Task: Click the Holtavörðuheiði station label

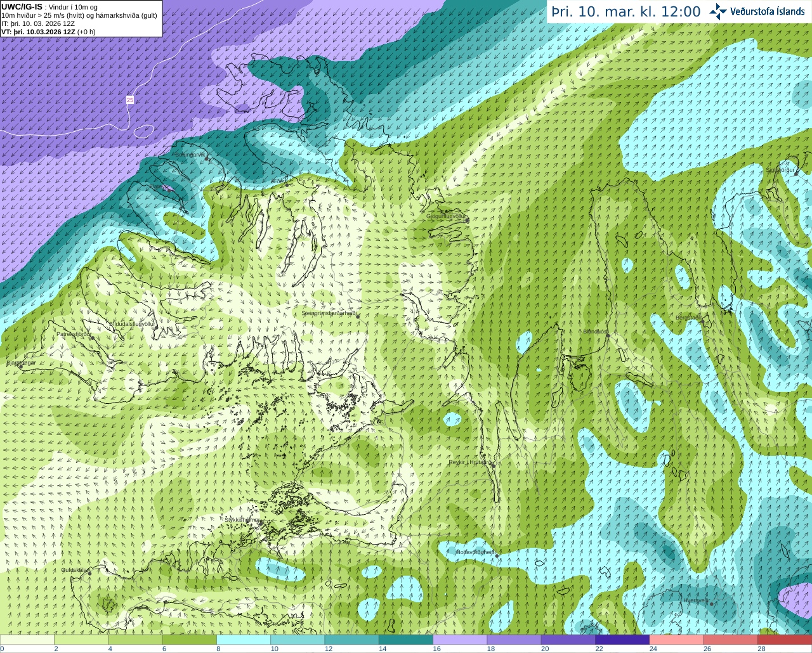Action: 476,552
